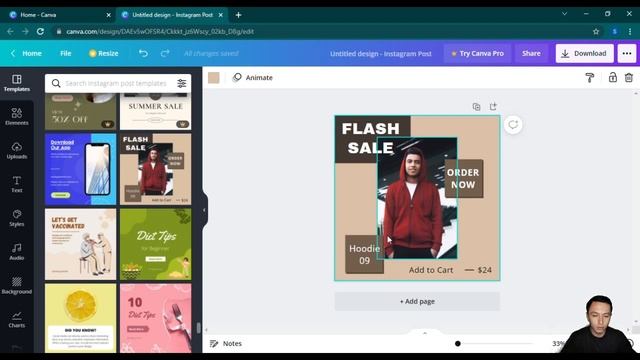Image resolution: width=640 pixels, height=360 pixels.
Task: Select the Summer Sale template thumbnail
Action: tap(156, 111)
